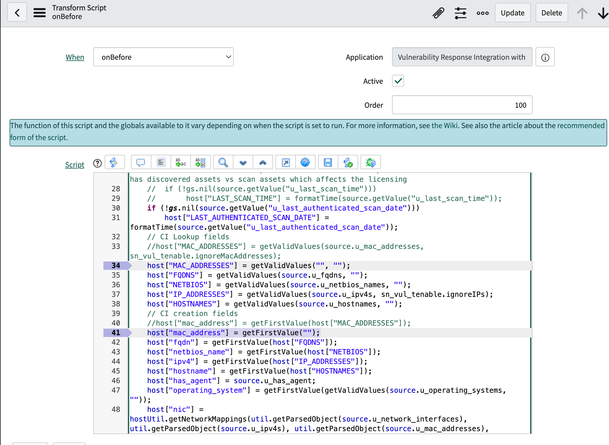
Task: Toggle the Active checkbox
Action: [x=398, y=81]
